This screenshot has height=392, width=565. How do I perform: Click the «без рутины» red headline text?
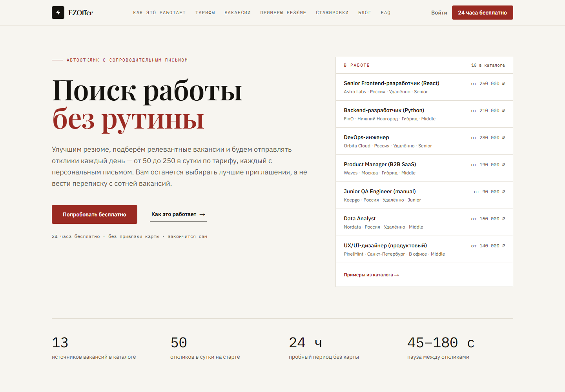pyautogui.click(x=128, y=119)
